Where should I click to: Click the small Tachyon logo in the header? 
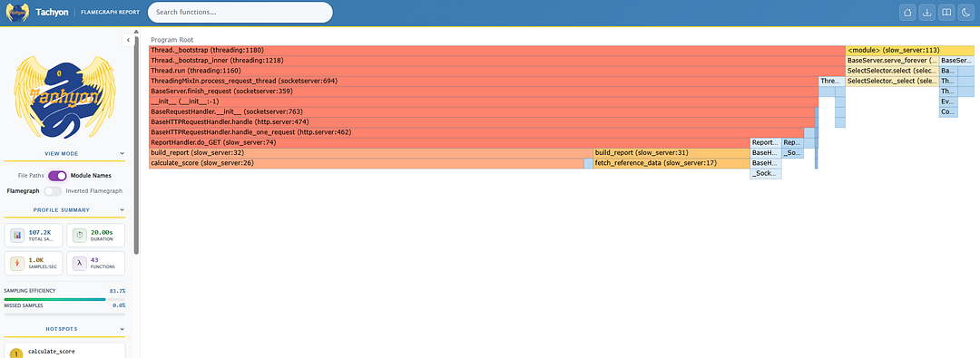tap(17, 12)
